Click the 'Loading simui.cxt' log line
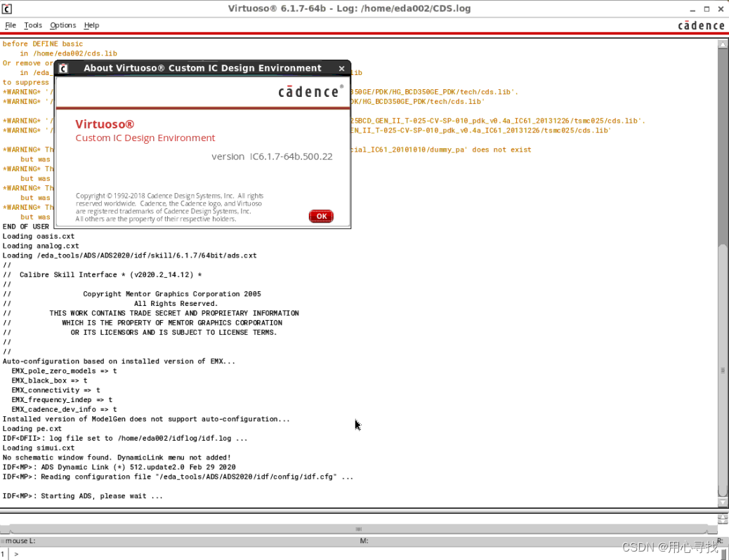This screenshot has width=729, height=560. (x=39, y=448)
